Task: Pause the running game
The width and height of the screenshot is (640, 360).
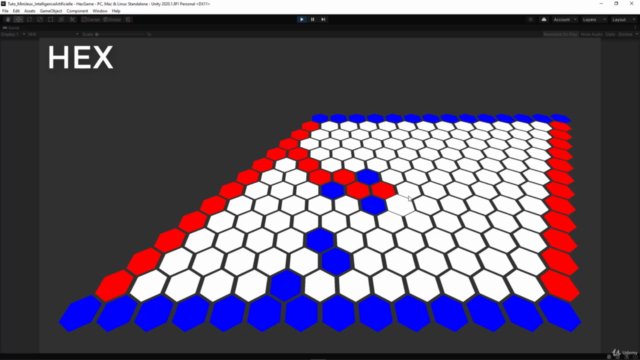Action: tap(313, 19)
